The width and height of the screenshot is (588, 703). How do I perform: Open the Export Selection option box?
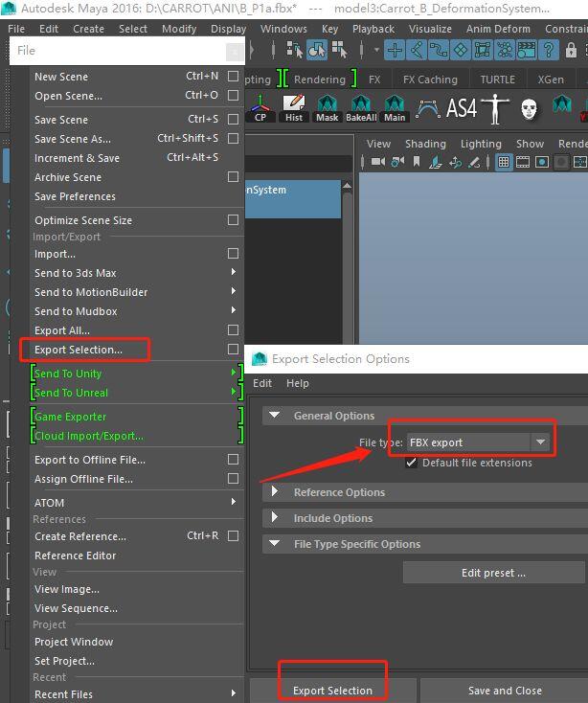(x=233, y=350)
